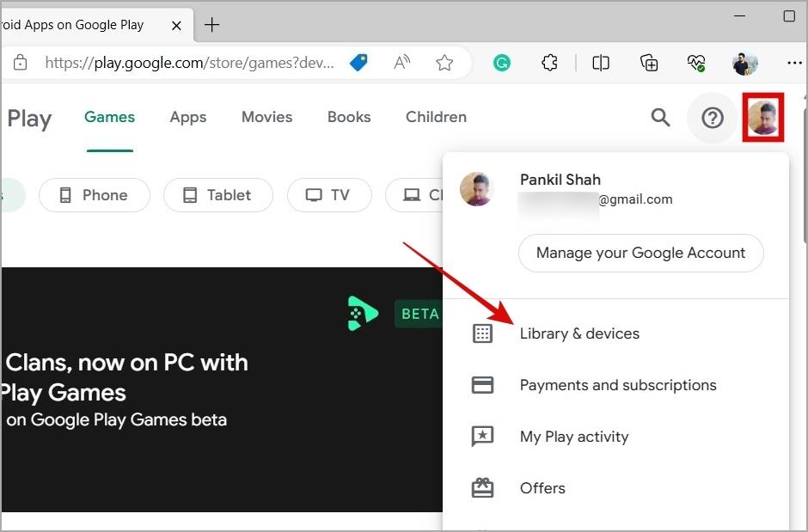Screen dimensions: 808x532
Task: Click the Payments card icon
Action: (482, 385)
